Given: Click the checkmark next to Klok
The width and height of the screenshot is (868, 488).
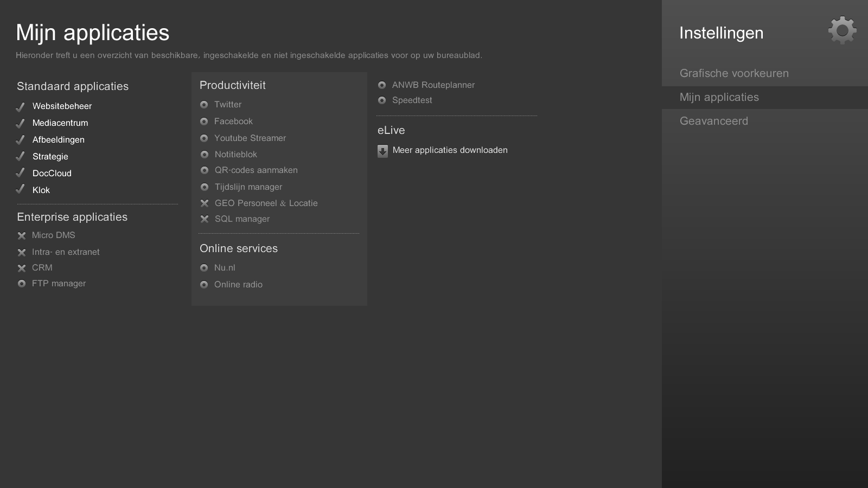Looking at the screenshot, I should tap(20, 190).
